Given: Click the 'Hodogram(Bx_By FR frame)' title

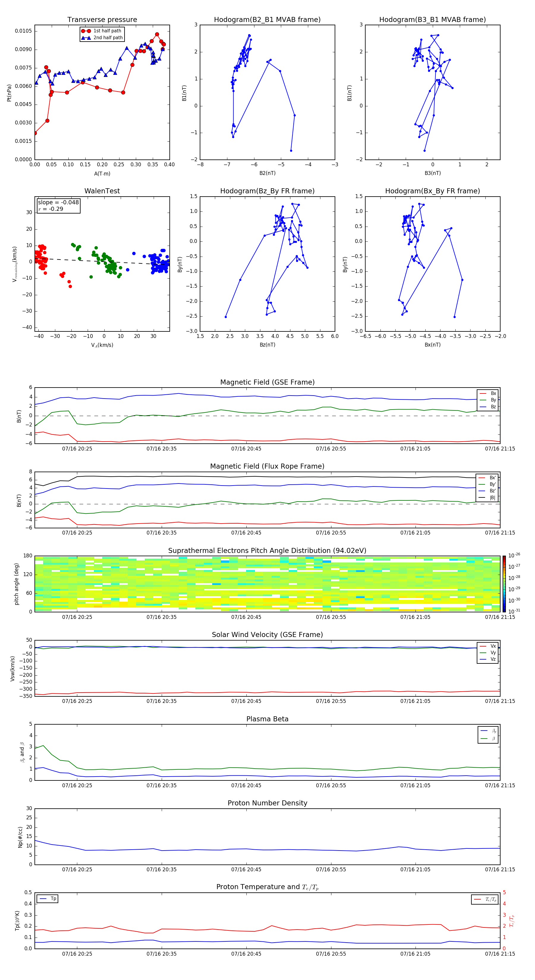Looking at the screenshot, I should coord(432,191).
